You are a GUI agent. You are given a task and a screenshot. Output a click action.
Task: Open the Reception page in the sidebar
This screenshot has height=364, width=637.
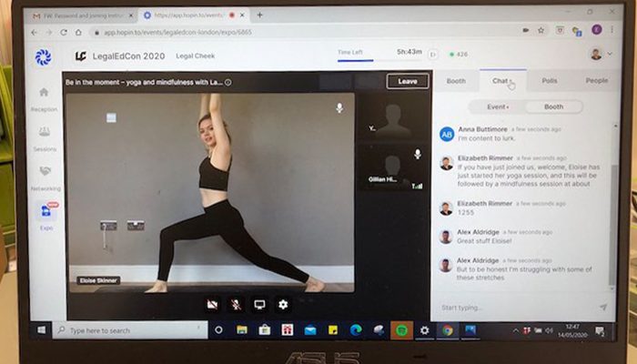(44, 99)
